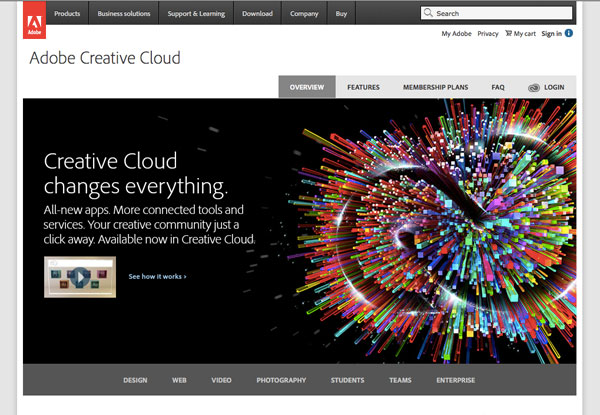Click the blue info icon beside Sign in
600x415 pixels.
tap(569, 33)
